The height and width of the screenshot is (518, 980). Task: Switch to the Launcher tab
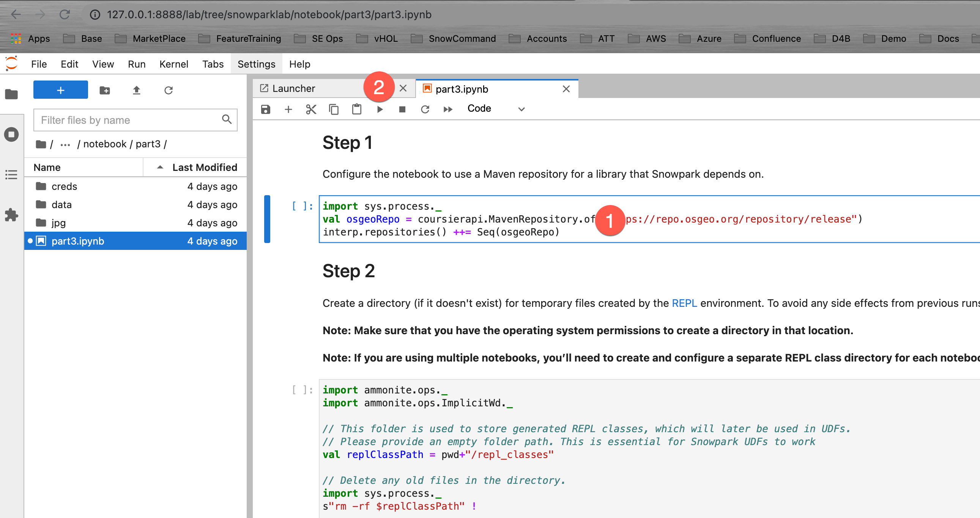[x=293, y=89]
